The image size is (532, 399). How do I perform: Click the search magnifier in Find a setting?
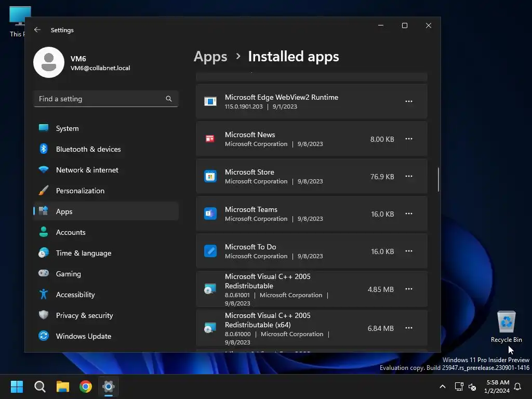169,99
